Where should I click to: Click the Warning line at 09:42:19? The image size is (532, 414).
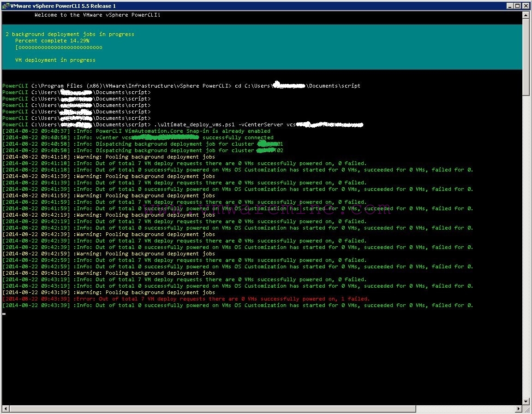pyautogui.click(x=108, y=215)
